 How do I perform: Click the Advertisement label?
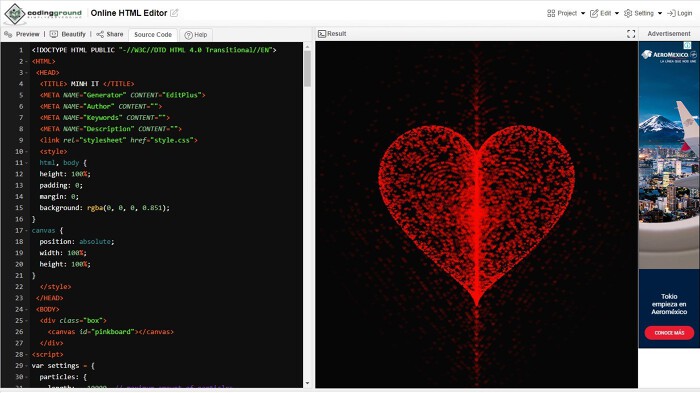[x=669, y=33]
